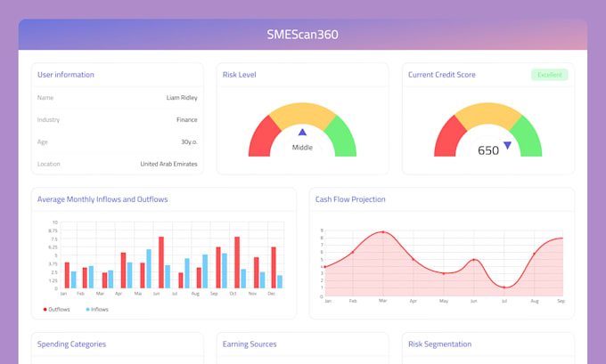This screenshot has height=364, width=606.
Task: Click the red October outflows bar
Action: tap(237, 263)
